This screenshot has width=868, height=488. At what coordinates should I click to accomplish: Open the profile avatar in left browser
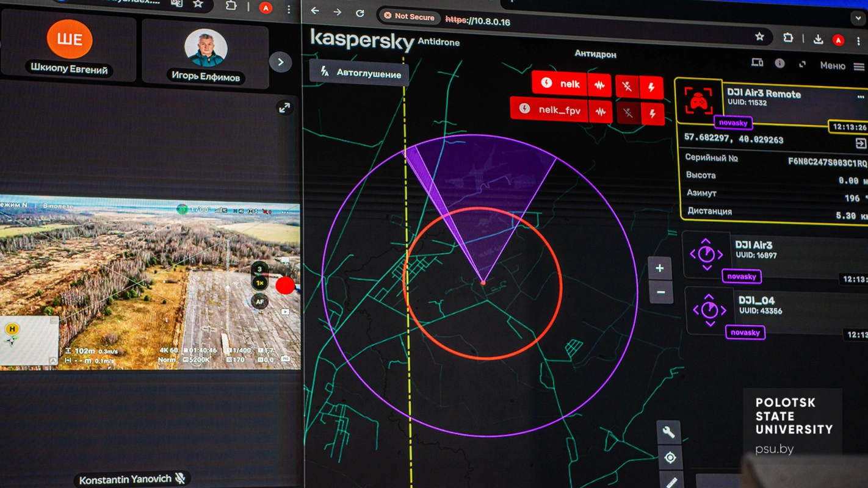(x=266, y=8)
